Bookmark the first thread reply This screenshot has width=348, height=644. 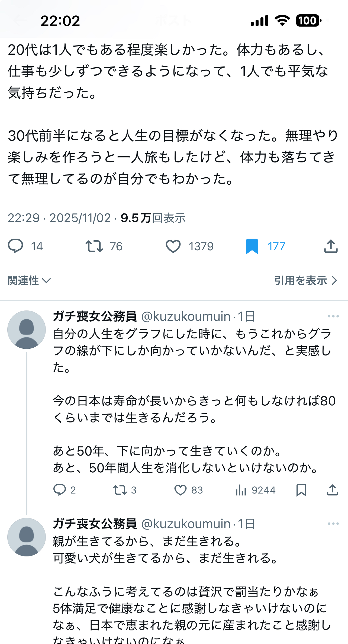301,490
